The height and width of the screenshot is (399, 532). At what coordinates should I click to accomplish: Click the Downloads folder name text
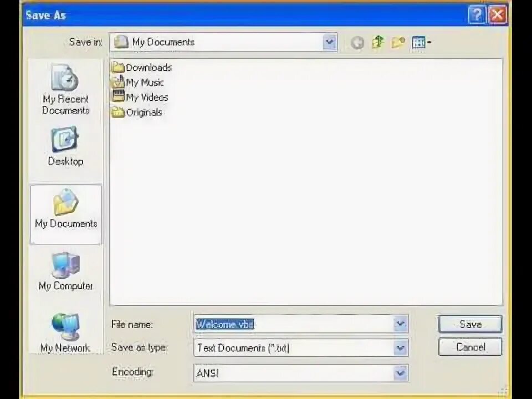[x=149, y=68]
